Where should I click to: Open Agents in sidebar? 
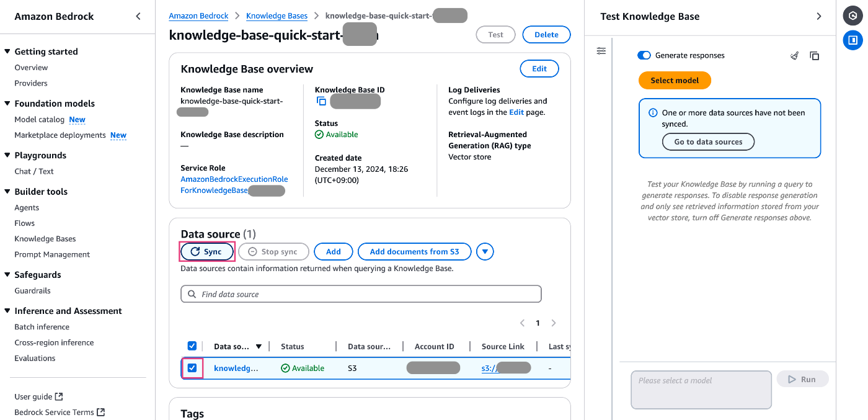27,208
